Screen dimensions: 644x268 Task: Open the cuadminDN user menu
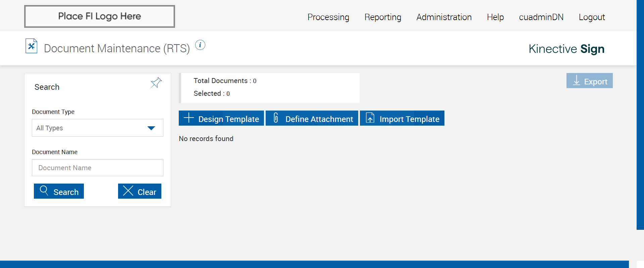[x=541, y=17]
